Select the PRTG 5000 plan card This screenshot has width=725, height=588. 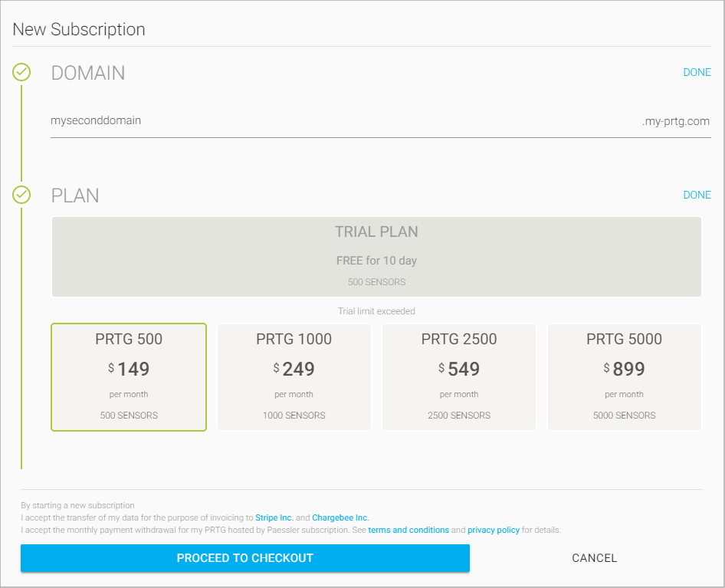[x=624, y=377]
